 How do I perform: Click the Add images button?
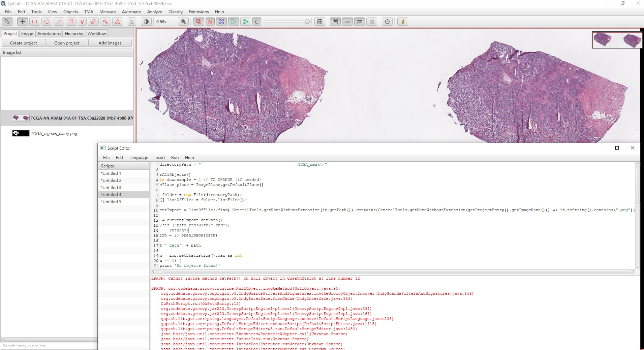click(x=110, y=43)
